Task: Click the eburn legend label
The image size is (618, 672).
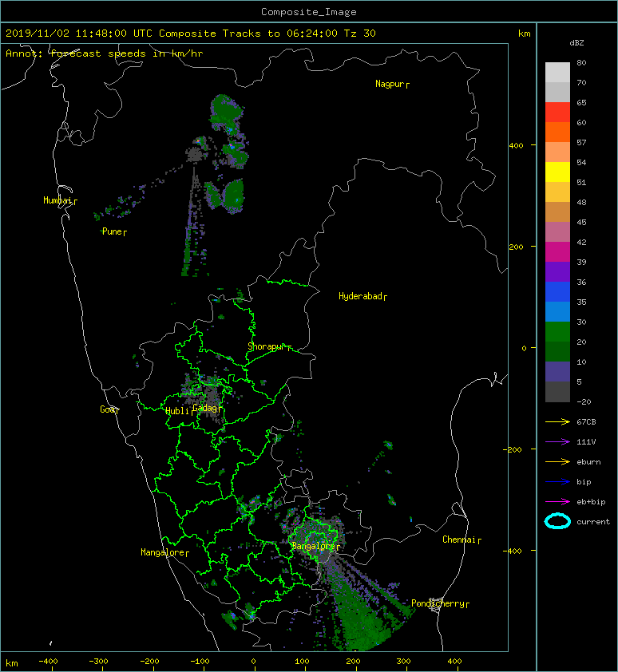Action: tap(588, 462)
